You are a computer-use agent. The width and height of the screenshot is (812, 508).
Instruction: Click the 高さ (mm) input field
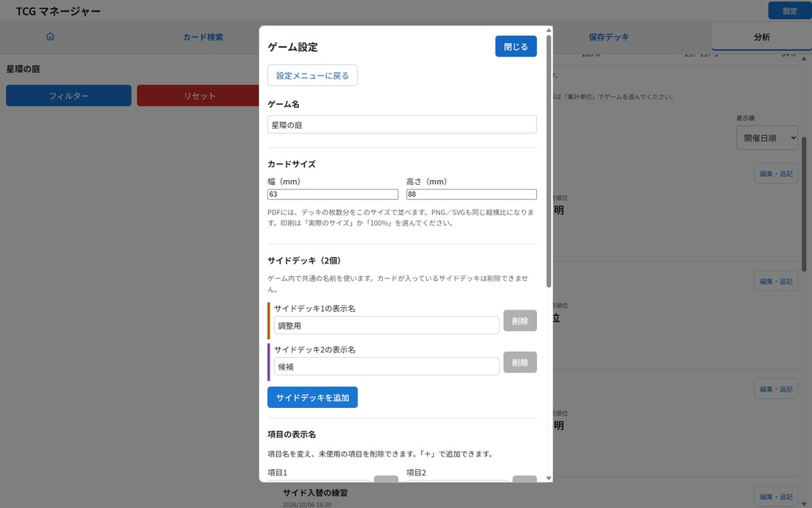click(x=471, y=194)
